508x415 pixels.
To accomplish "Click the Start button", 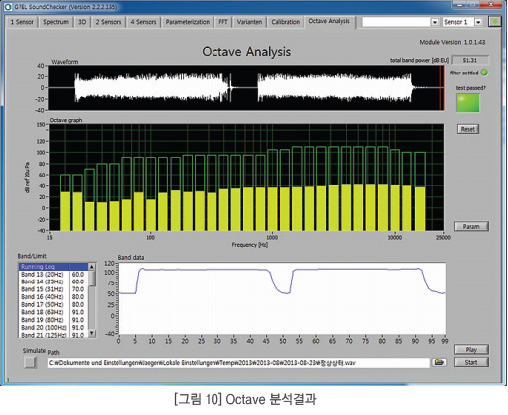I will (x=471, y=362).
